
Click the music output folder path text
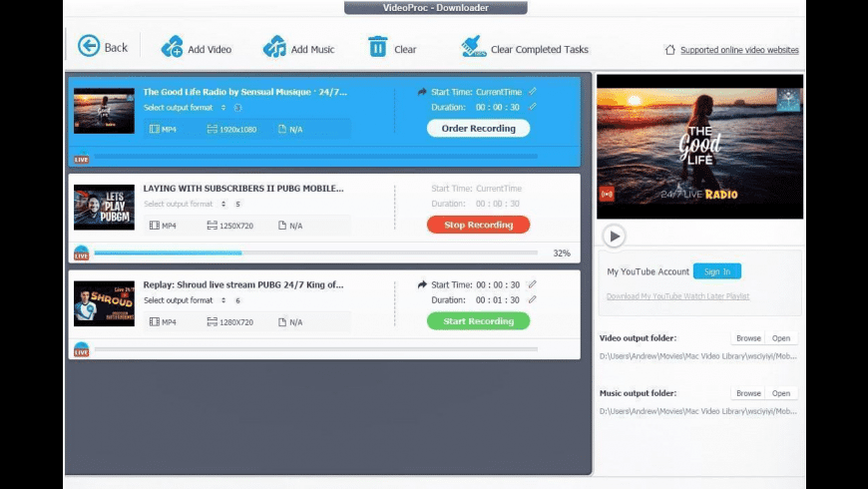click(x=698, y=411)
